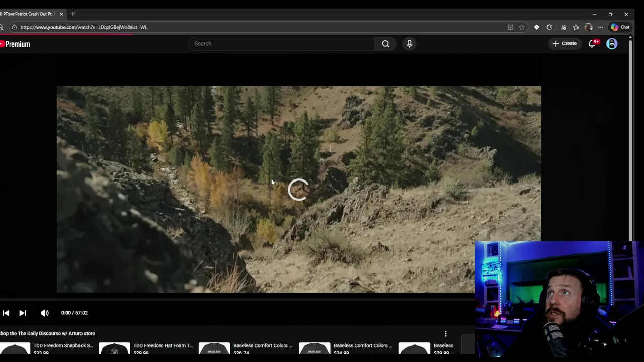
Task: Start voice search with the microphone icon
Action: [409, 44]
